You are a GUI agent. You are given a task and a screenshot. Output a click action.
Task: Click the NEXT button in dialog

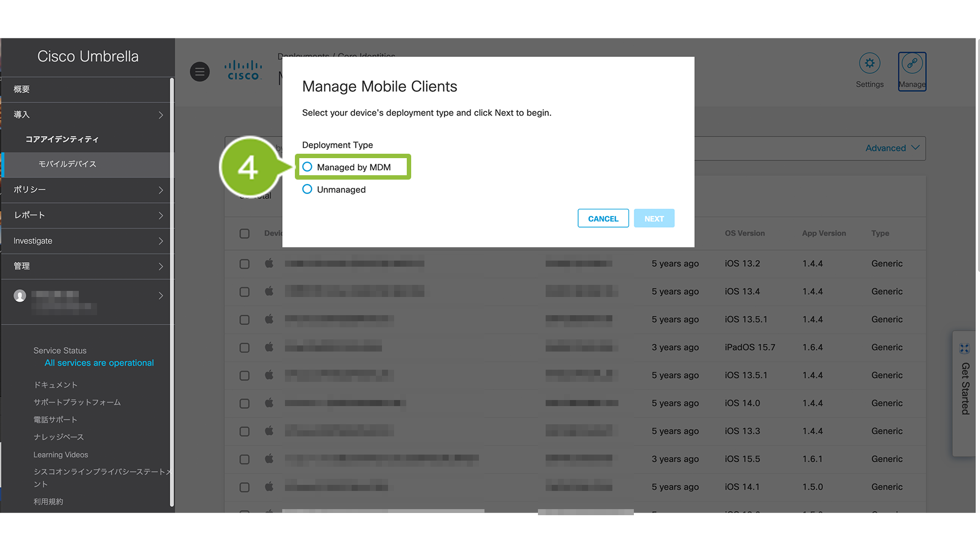click(x=654, y=219)
